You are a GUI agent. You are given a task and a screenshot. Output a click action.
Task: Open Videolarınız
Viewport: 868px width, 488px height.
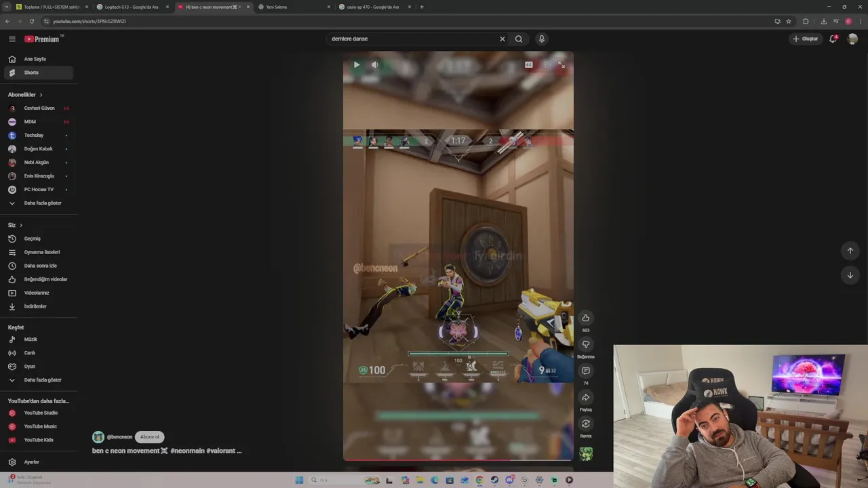(39, 293)
